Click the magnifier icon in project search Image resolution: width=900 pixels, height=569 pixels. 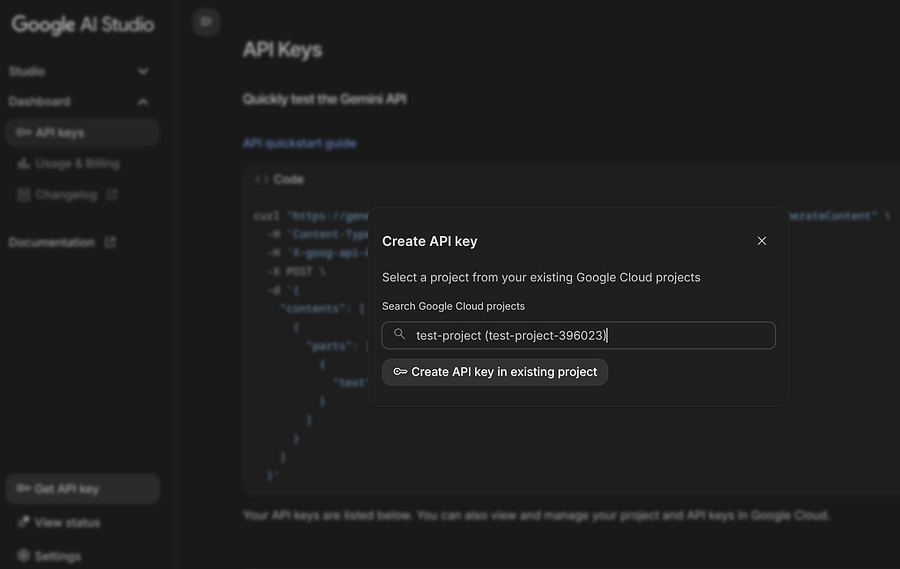pyautogui.click(x=399, y=334)
